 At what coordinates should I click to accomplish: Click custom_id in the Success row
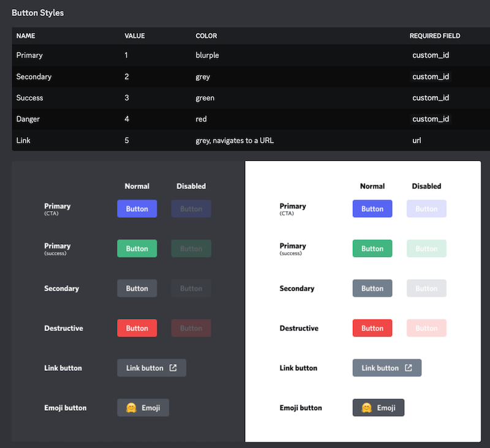[x=431, y=98]
